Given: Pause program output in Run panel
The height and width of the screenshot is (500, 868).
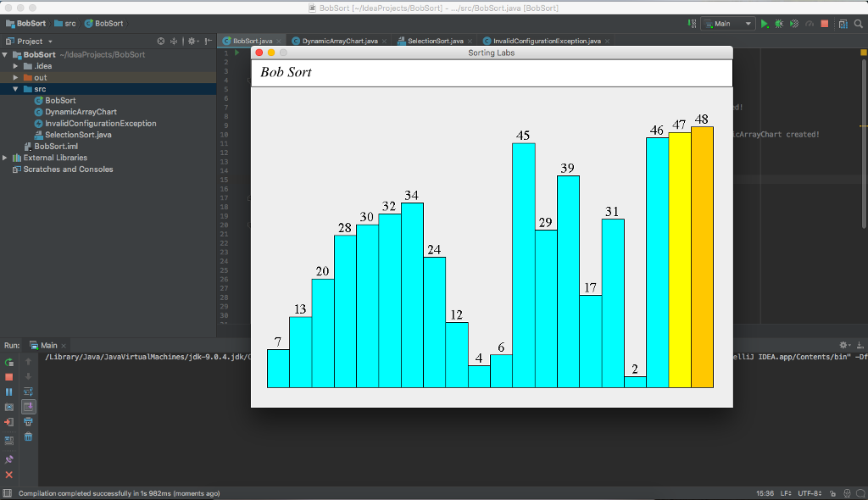Looking at the screenshot, I should tap(9, 392).
